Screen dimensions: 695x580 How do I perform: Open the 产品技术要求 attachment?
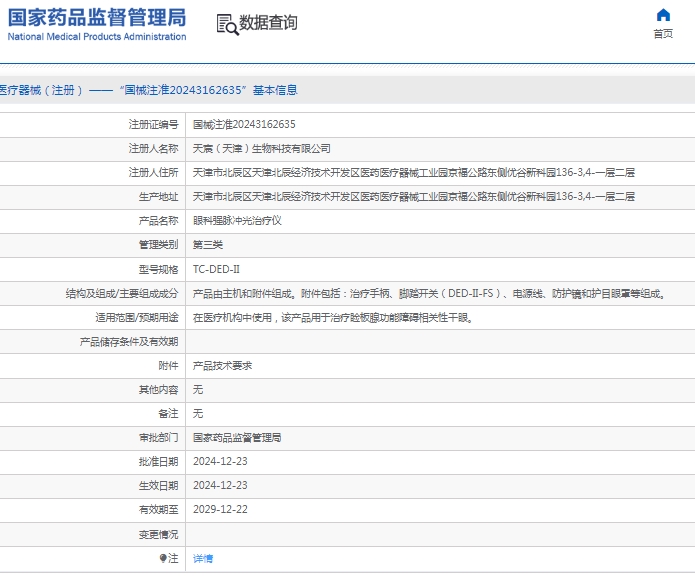coord(223,366)
